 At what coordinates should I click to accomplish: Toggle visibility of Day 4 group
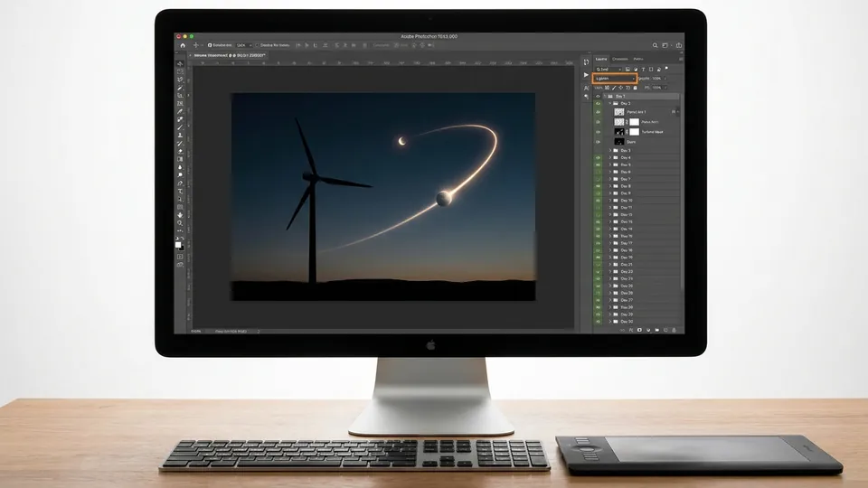click(x=598, y=157)
